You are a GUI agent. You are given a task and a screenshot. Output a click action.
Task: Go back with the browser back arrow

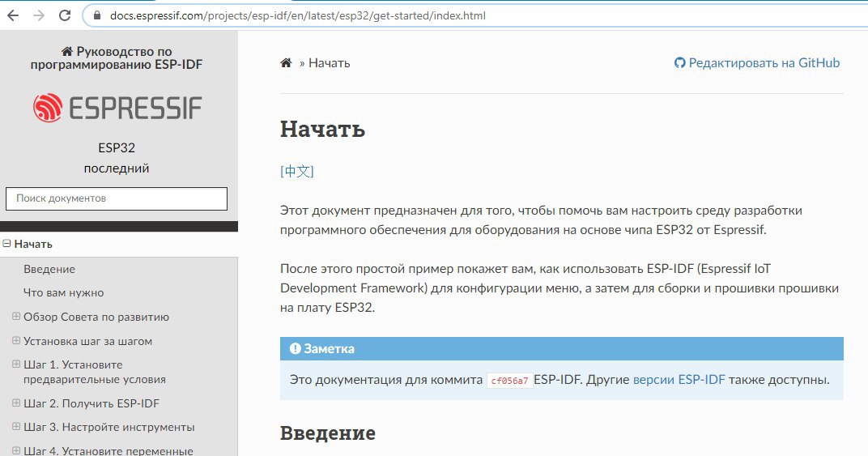tap(13, 15)
